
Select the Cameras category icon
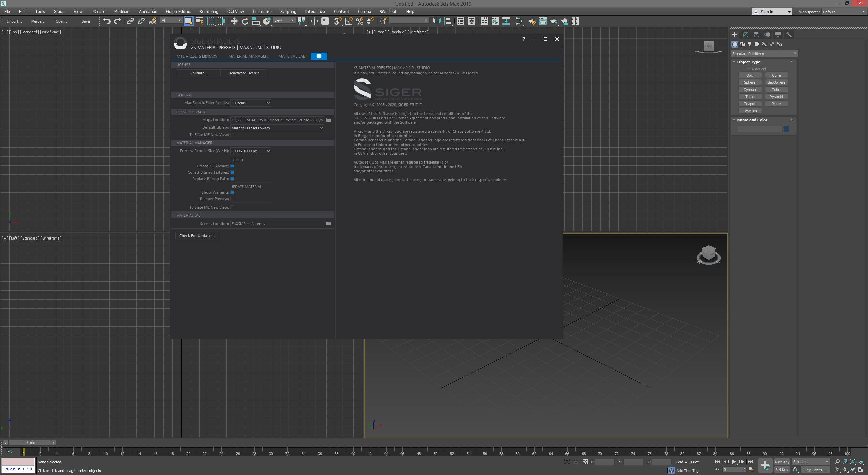(x=757, y=44)
